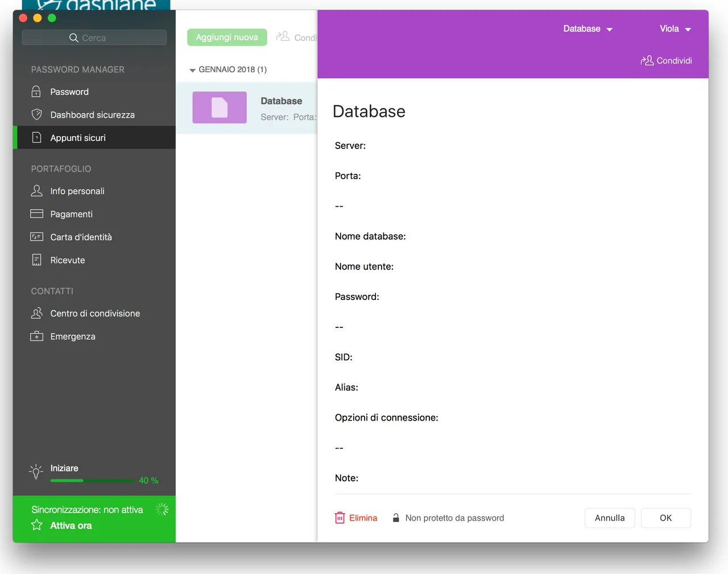Screen dimensions: 728x574
Task: Click the Pagamenti credit card icon
Action: tap(36, 214)
